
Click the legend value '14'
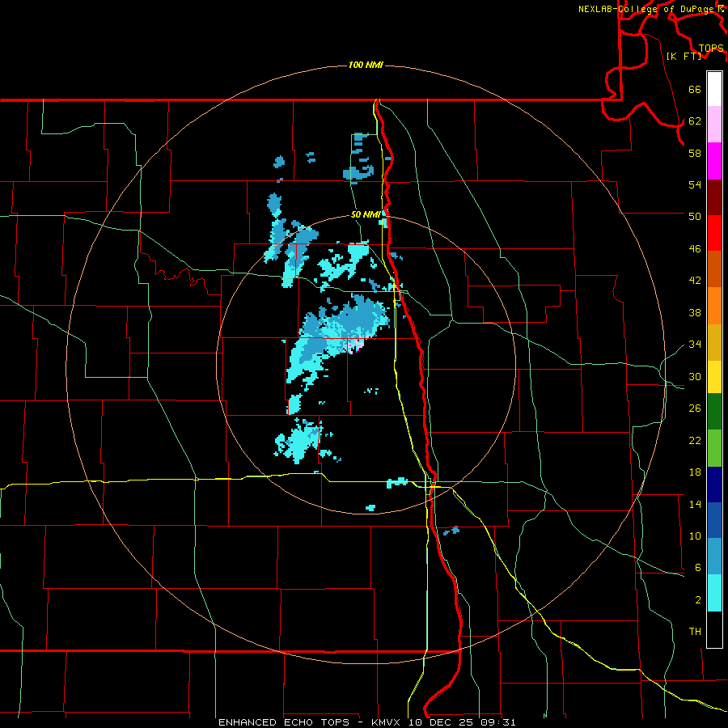tap(695, 504)
